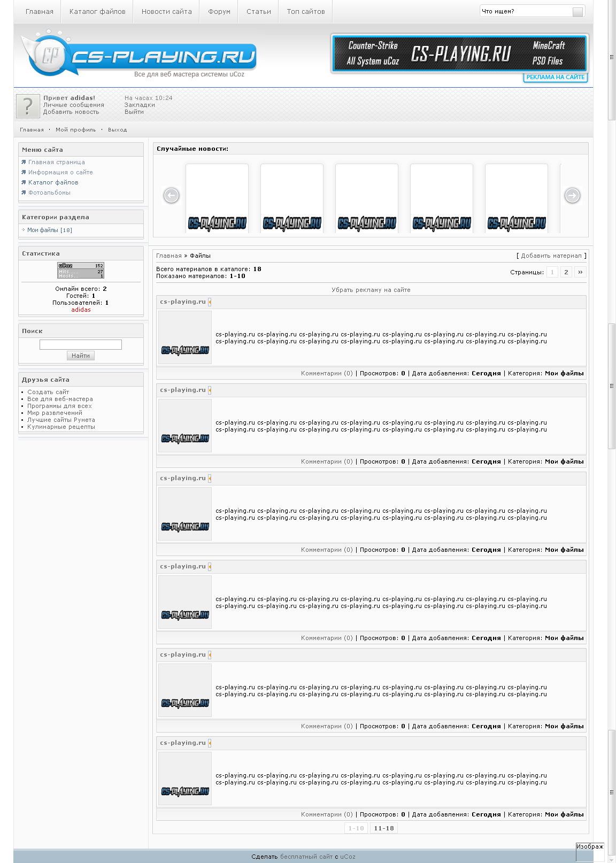Open the Топ сайтов navigation tab
Image resolution: width=616 pixels, height=863 pixels.
pyautogui.click(x=306, y=11)
